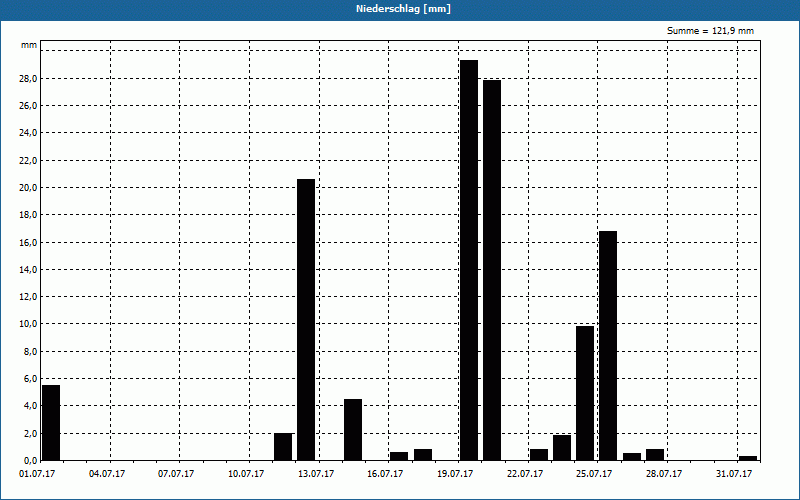Viewport: 800px width, 500px height.
Task: Click the 16.07.17 date label
Action: coord(385,474)
